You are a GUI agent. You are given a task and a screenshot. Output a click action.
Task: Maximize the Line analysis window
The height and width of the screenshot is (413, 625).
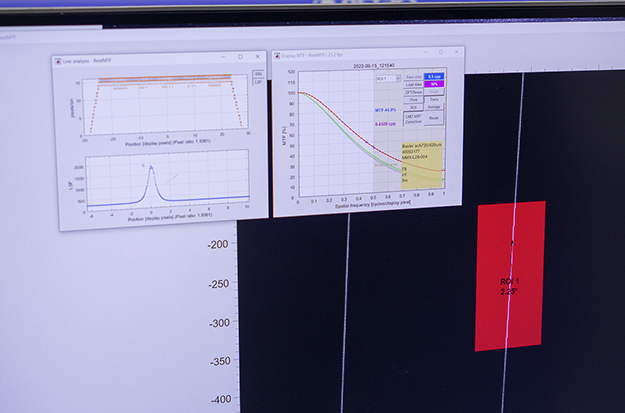pos(241,57)
